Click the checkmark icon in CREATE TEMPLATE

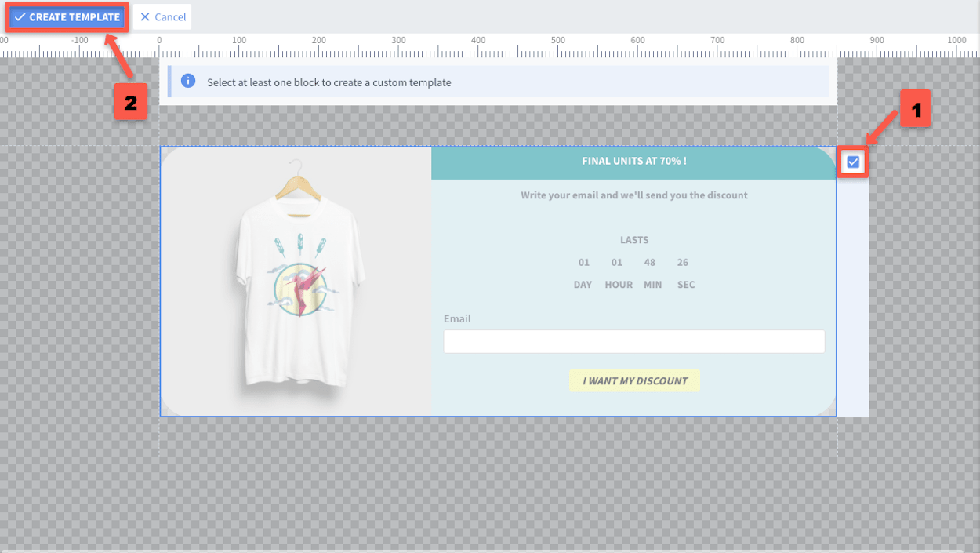pos(20,17)
